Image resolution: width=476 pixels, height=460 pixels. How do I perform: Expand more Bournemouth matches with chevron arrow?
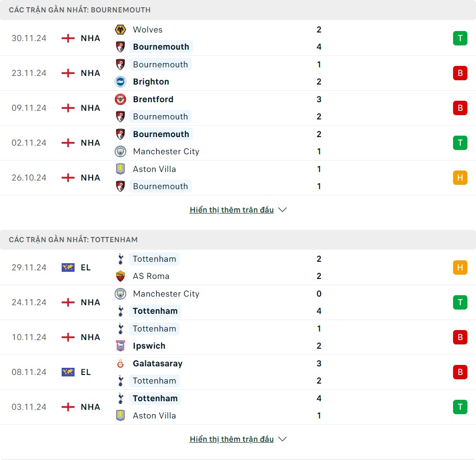click(x=282, y=210)
